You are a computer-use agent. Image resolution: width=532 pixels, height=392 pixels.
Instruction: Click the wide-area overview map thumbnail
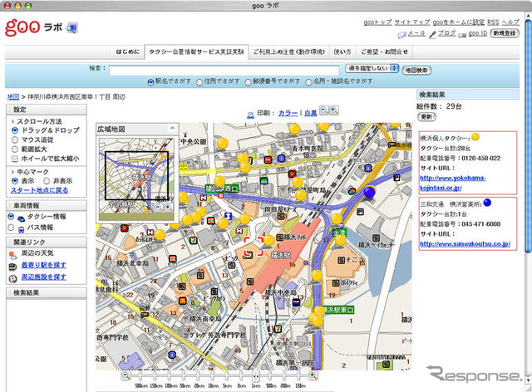click(136, 179)
